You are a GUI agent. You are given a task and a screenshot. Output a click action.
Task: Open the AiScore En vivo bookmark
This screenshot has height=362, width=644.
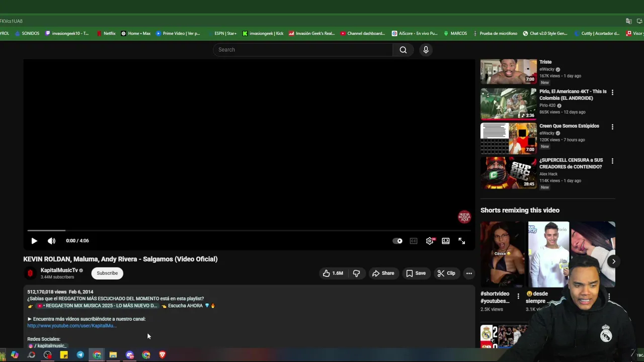point(415,34)
